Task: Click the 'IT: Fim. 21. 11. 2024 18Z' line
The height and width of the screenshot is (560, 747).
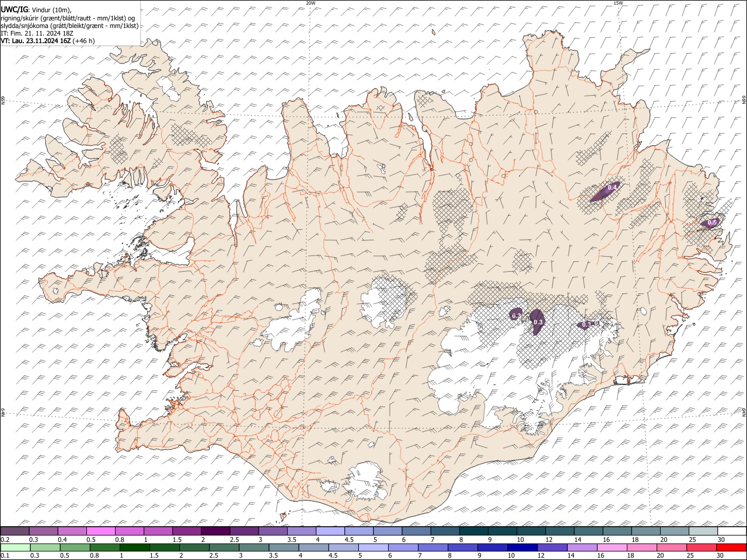Action: click(x=37, y=33)
